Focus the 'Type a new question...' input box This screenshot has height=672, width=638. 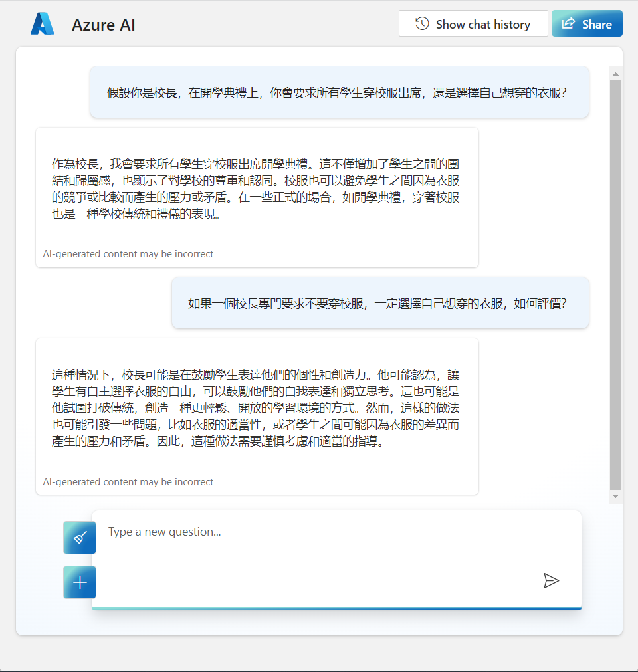pos(319,532)
